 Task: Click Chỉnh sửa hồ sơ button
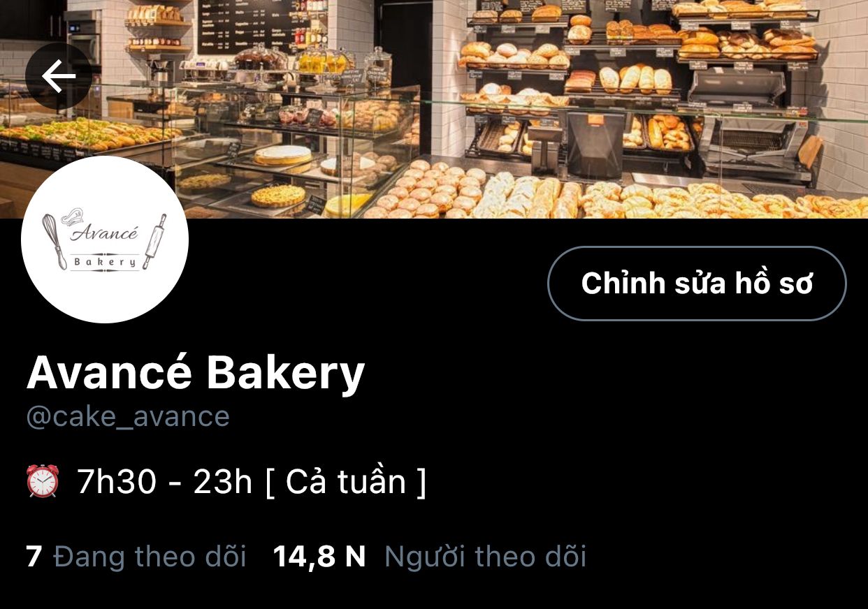(697, 284)
